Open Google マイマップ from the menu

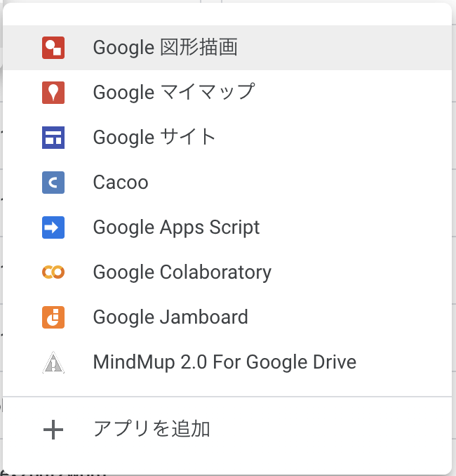coord(173,93)
